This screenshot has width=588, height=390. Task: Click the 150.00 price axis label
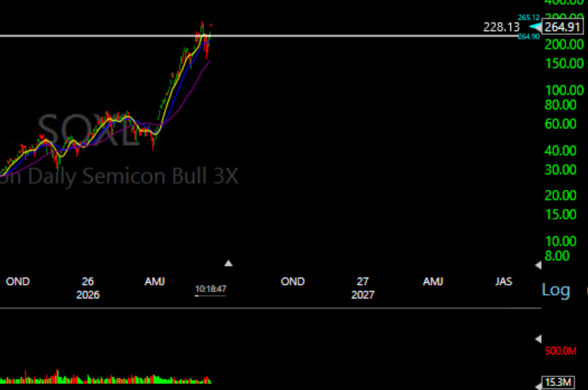tap(564, 63)
